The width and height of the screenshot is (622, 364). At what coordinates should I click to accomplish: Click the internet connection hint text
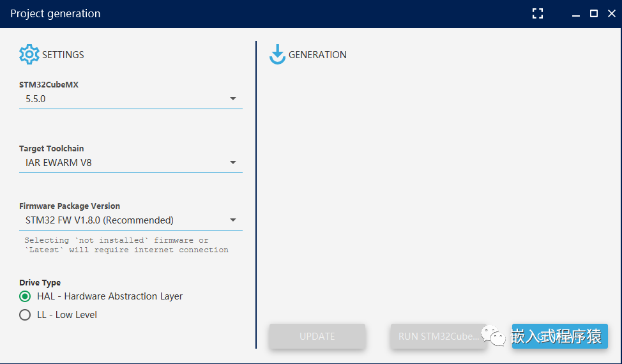[126, 245]
